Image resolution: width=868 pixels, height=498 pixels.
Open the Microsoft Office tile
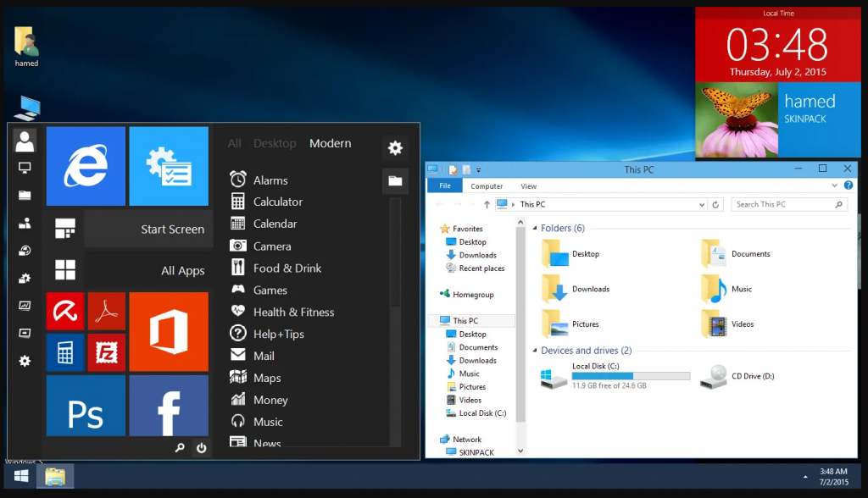click(x=169, y=331)
